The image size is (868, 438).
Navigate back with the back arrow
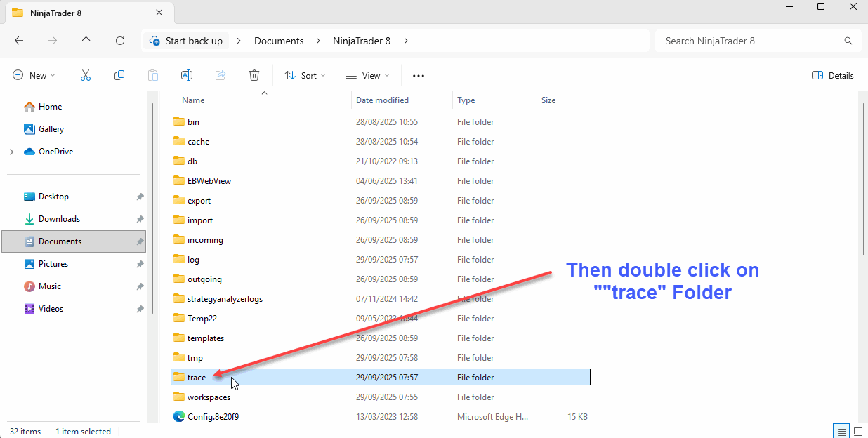pos(19,41)
